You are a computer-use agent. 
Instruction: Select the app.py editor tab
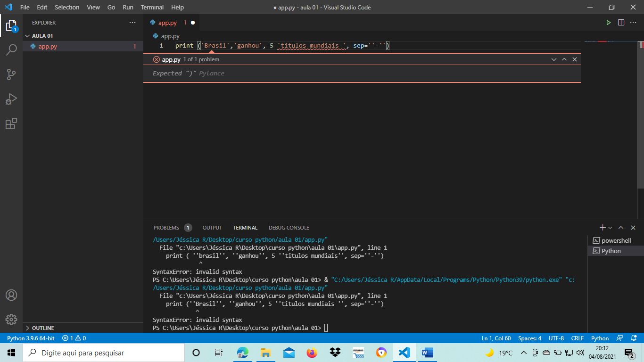pyautogui.click(x=172, y=23)
